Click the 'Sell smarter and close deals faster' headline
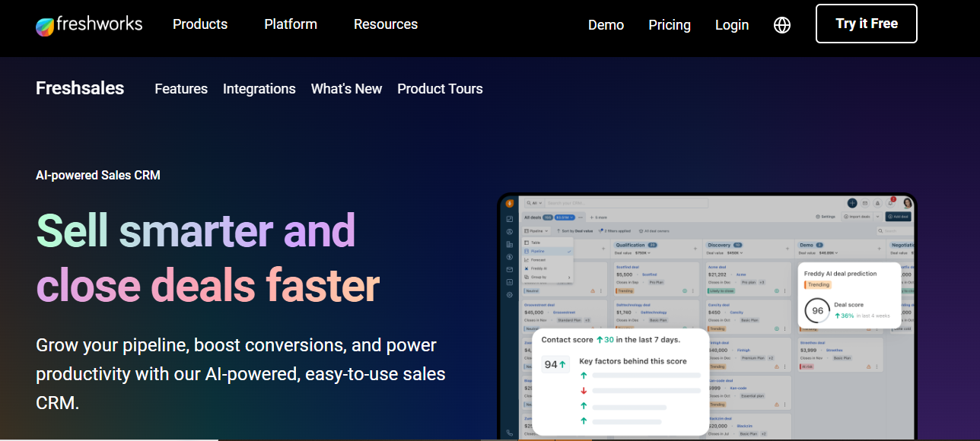Viewport: 980px width, 441px height. (x=208, y=258)
